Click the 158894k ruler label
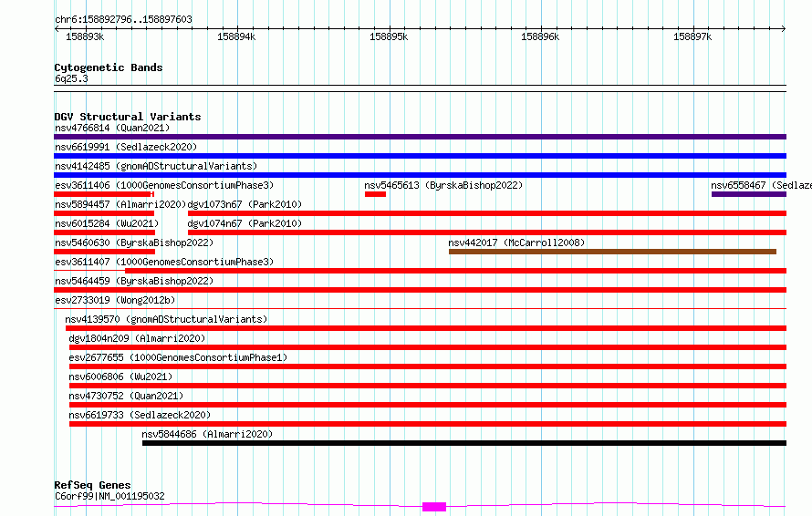The height and width of the screenshot is (516, 812). [x=236, y=36]
